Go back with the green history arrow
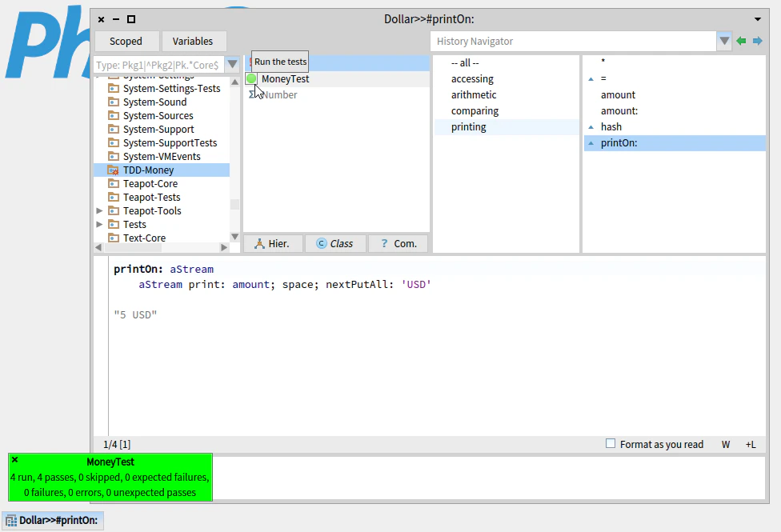 point(741,41)
